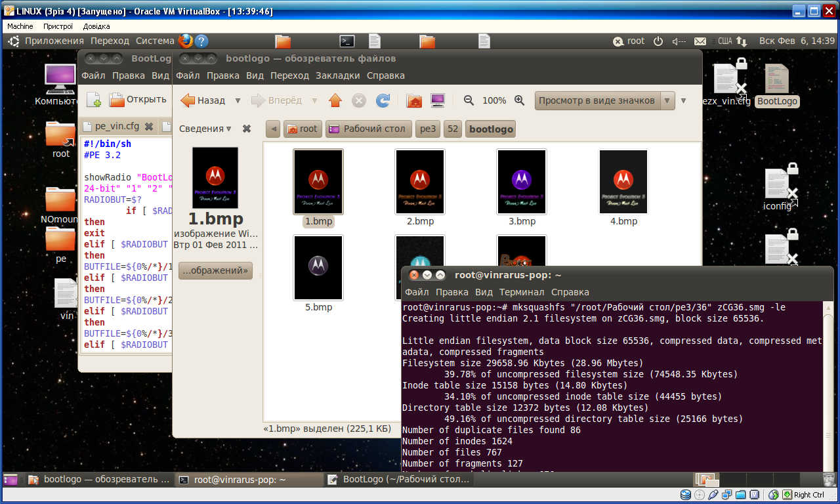This screenshot has width=840, height=504.
Task: Switch to the BootLogo editor taskbar button
Action: coord(398,480)
